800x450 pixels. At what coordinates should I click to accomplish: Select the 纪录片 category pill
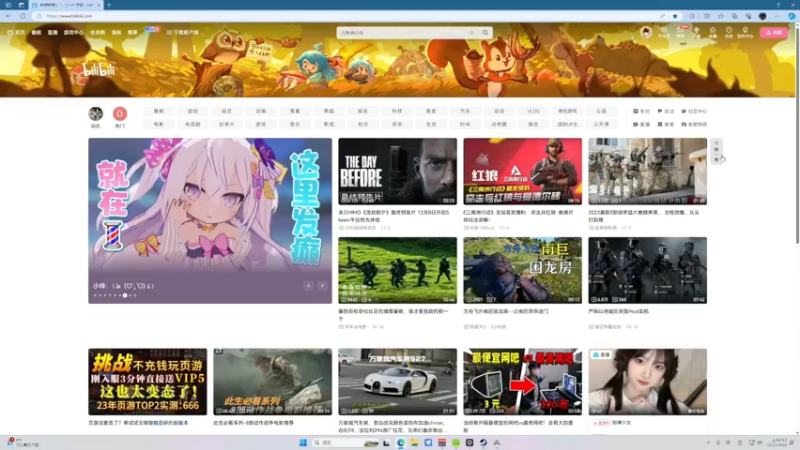(x=227, y=124)
